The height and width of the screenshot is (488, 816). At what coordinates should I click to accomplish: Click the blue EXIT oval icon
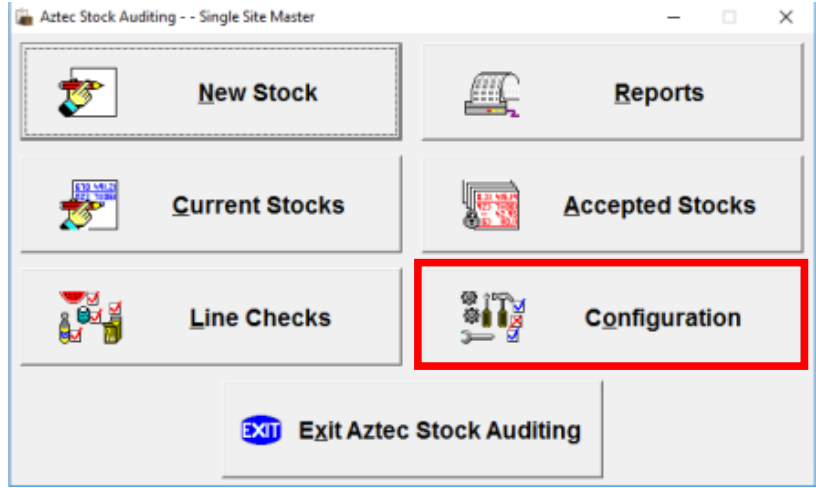tap(262, 430)
